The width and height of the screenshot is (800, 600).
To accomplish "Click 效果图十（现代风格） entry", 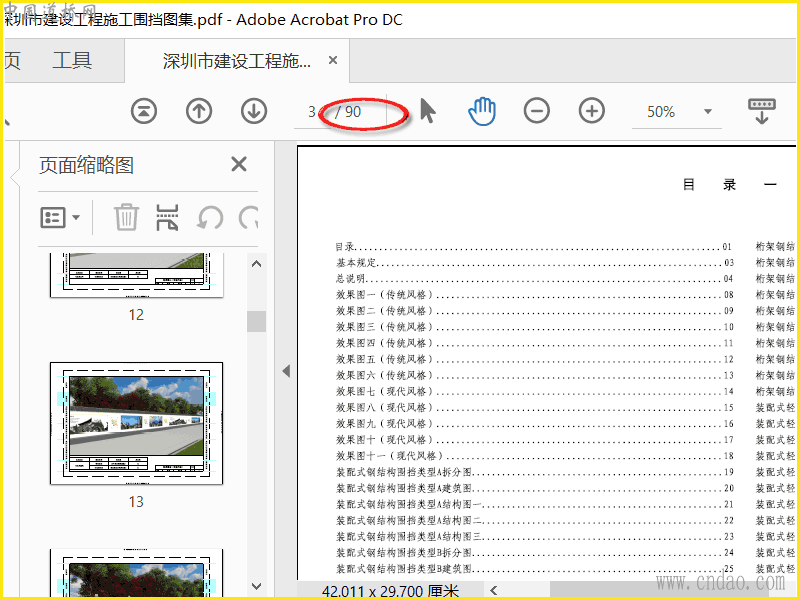I will tap(534, 440).
